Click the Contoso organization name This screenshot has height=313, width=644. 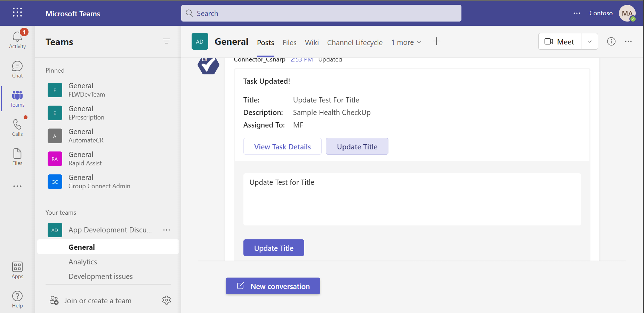click(x=601, y=13)
